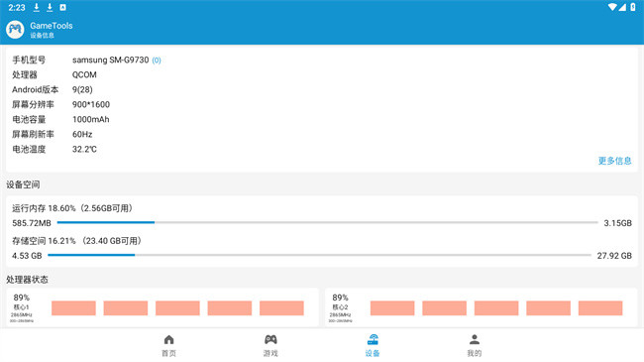This screenshot has width=644, height=362.
Task: Click the 处理器状态 section heading
Action: click(27, 280)
